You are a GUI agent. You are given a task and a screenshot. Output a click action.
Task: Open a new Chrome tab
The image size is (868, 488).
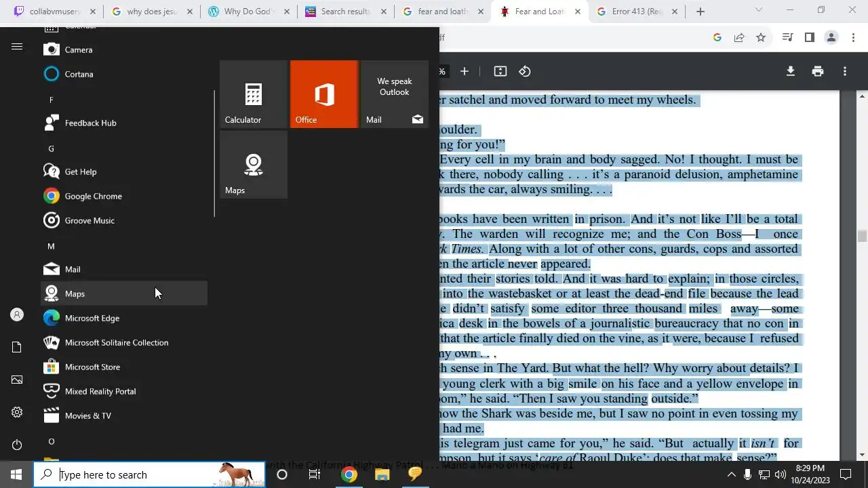(701, 12)
